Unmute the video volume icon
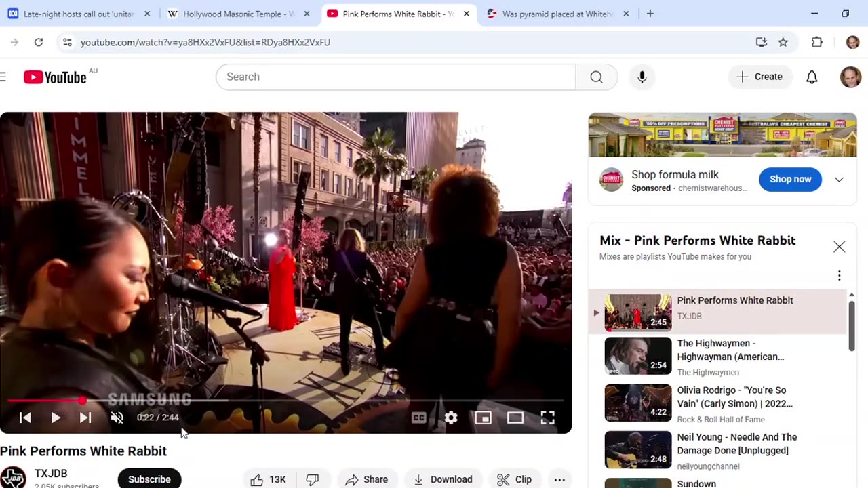868x488 pixels. (x=117, y=418)
